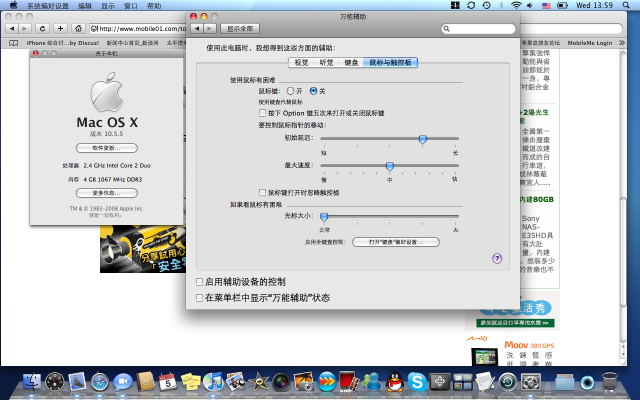Image resolution: width=640 pixels, height=400 pixels.
Task: Launch Skype from the Dock
Action: click(417, 382)
